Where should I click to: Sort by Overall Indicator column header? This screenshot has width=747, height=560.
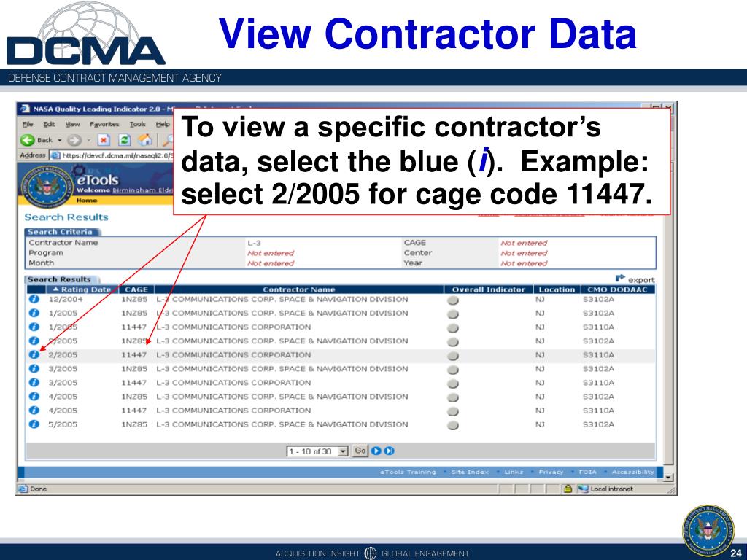[x=488, y=289]
